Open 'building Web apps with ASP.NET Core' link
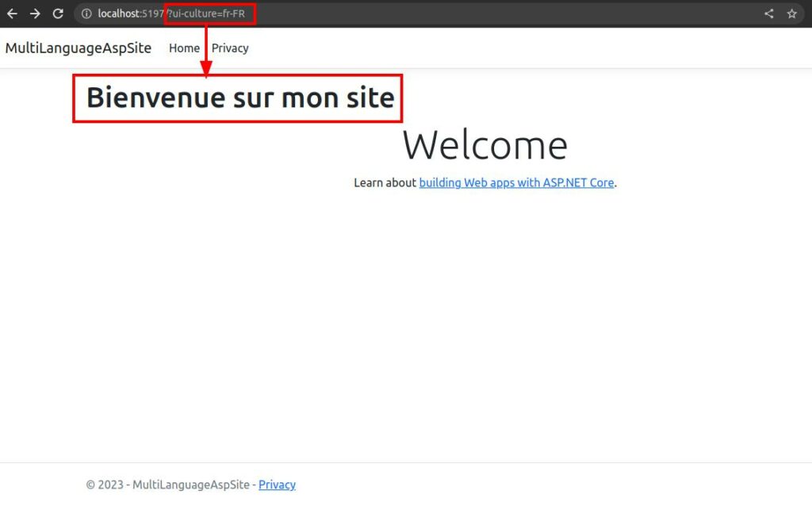The height and width of the screenshot is (506, 812). [516, 182]
